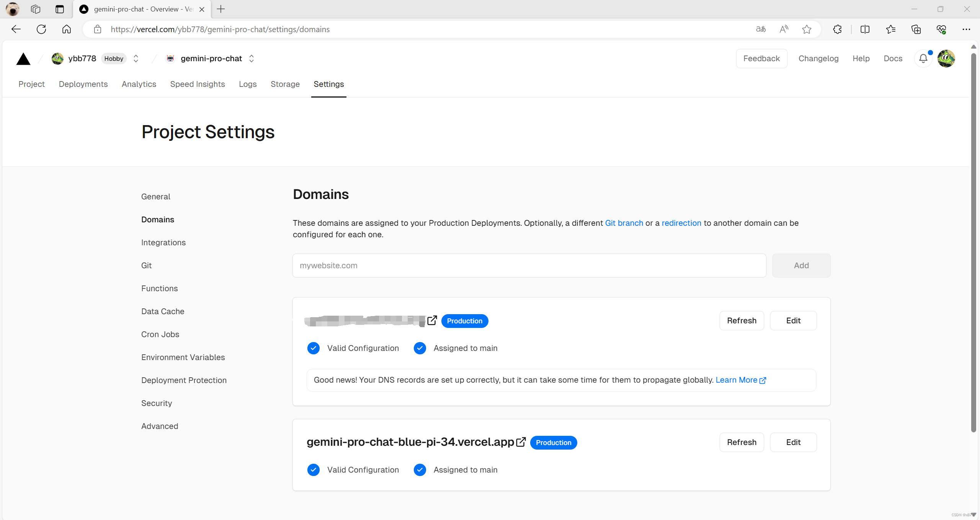
Task: Click Valid Configuration checkmark for vercel.app domain
Action: click(x=314, y=470)
